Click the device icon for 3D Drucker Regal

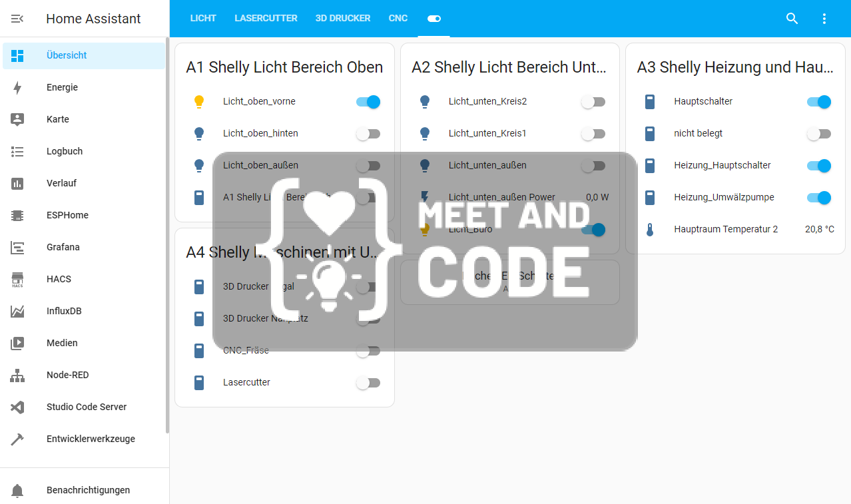(198, 287)
